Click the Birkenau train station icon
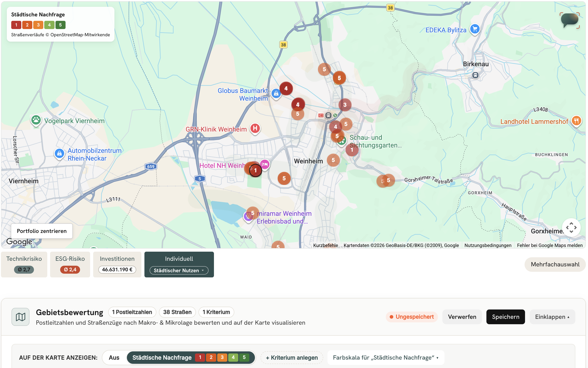 pos(475,75)
